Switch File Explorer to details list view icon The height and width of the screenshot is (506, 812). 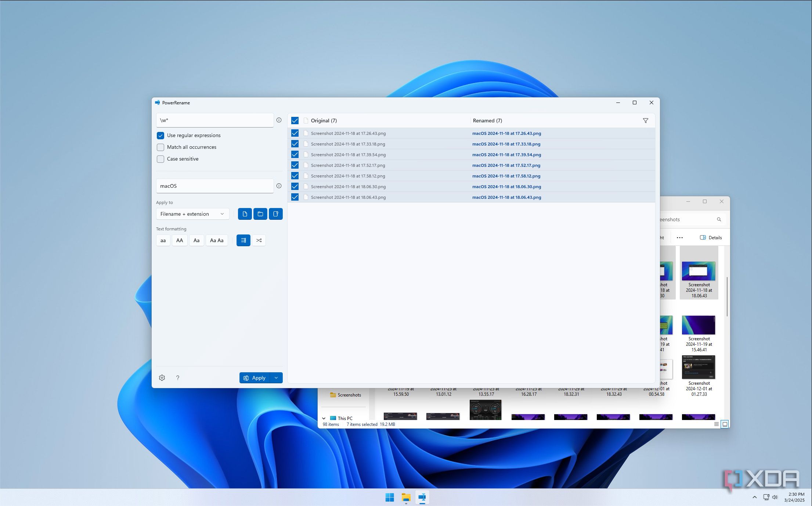point(716,424)
